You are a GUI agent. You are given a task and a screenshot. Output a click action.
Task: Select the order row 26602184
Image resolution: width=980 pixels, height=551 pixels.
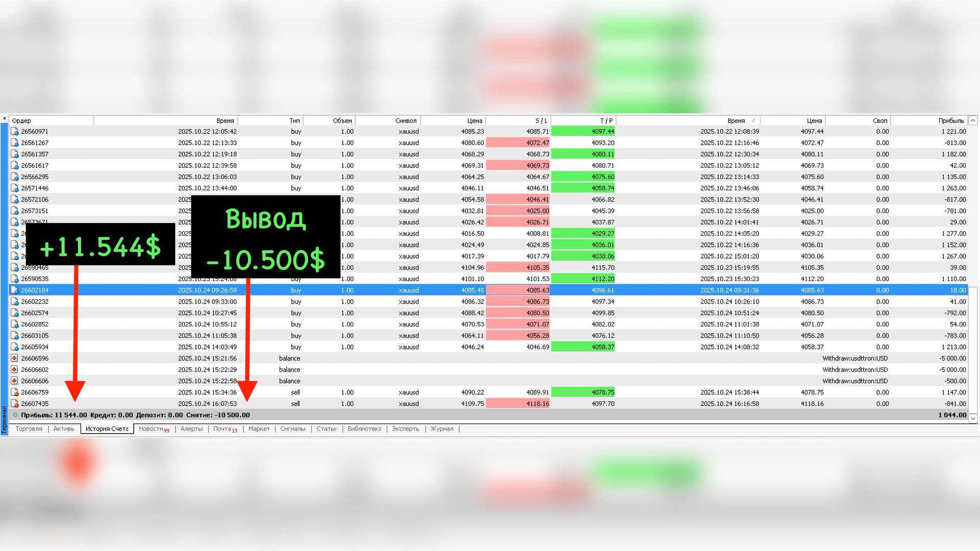pos(489,290)
